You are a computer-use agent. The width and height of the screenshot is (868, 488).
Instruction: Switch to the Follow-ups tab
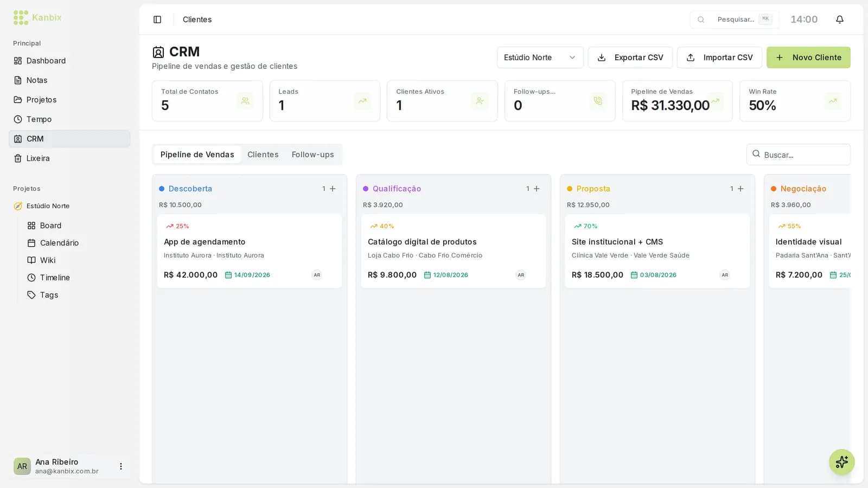pyautogui.click(x=313, y=155)
